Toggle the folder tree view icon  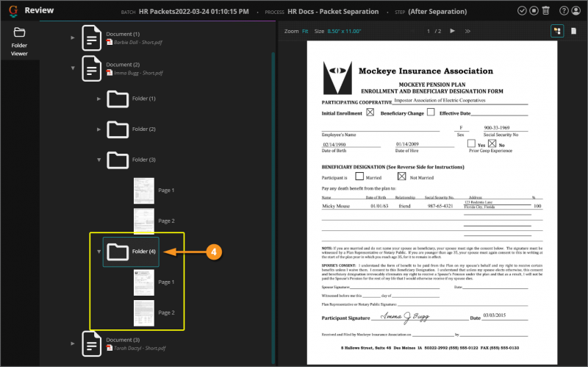[x=557, y=31]
